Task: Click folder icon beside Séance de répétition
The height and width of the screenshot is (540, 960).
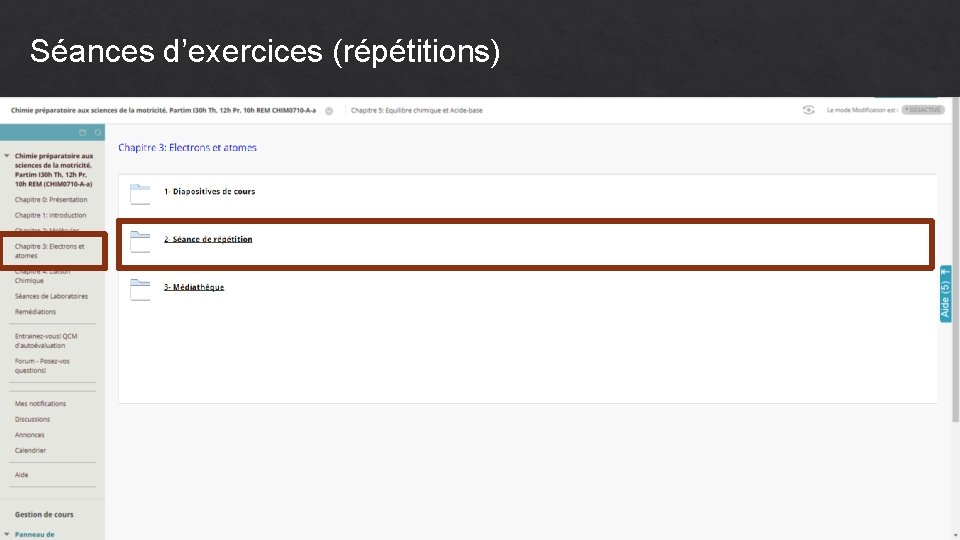Action: click(140, 241)
